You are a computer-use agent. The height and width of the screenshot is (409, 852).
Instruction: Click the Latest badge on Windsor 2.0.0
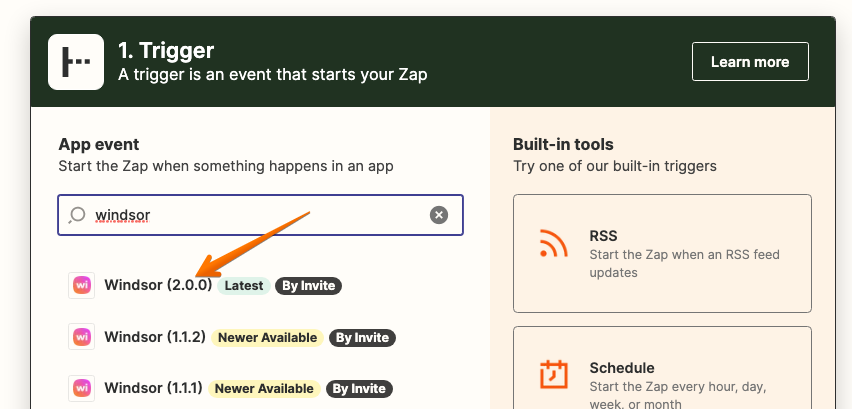coord(244,286)
